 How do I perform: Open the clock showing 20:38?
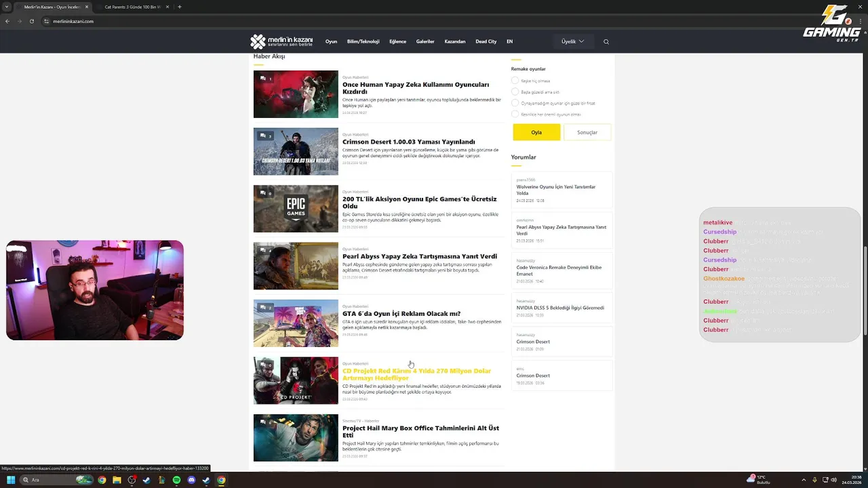coord(852,480)
